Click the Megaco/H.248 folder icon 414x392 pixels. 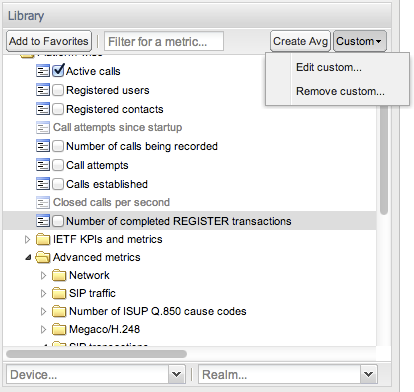(x=59, y=329)
